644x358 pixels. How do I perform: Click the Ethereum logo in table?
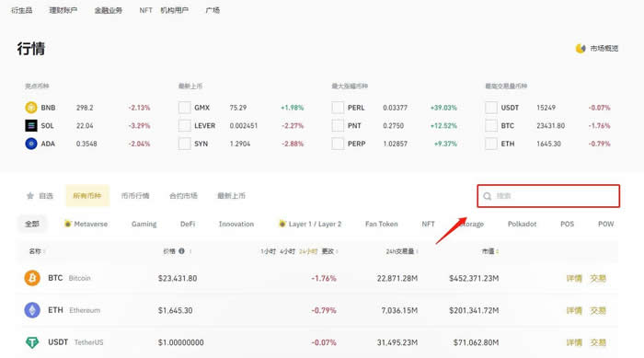click(x=32, y=310)
